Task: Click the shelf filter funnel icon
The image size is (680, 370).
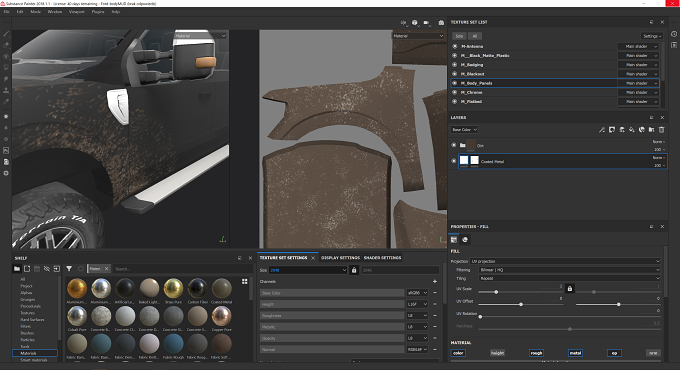Action: click(x=69, y=269)
